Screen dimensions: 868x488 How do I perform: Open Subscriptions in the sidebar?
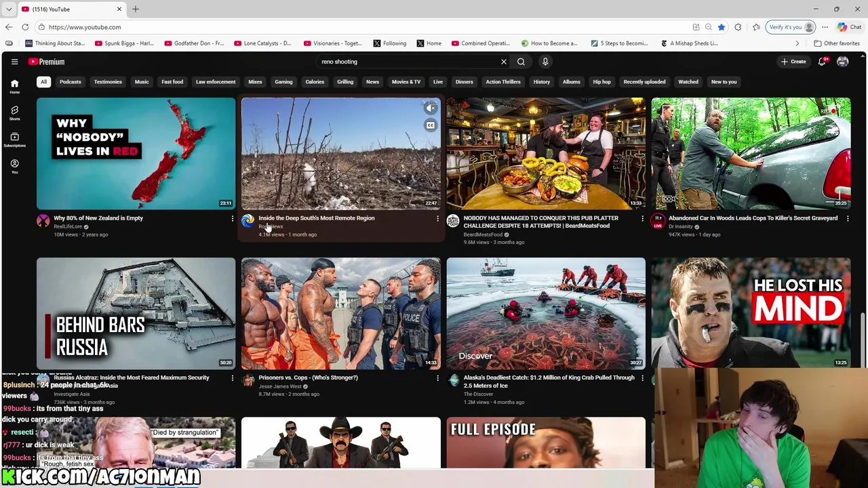click(14, 140)
